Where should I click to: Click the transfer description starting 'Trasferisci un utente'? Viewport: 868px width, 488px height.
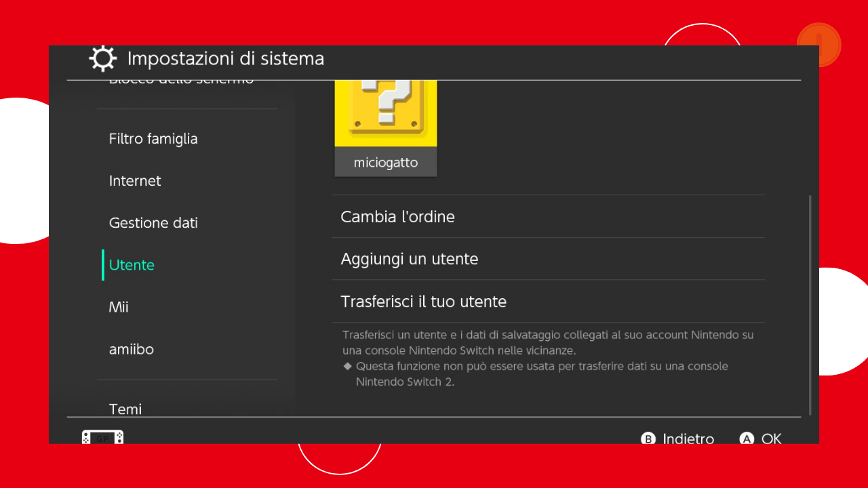click(x=548, y=343)
